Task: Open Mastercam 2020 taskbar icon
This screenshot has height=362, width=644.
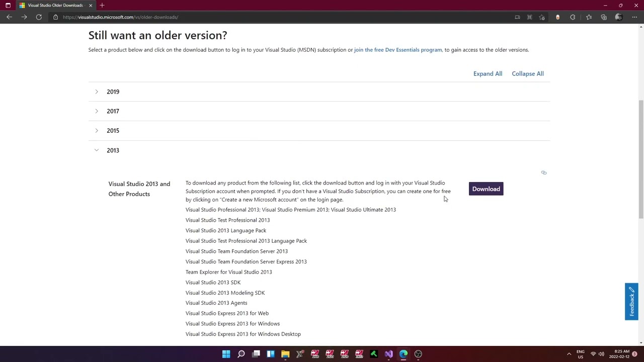Action: (x=345, y=354)
